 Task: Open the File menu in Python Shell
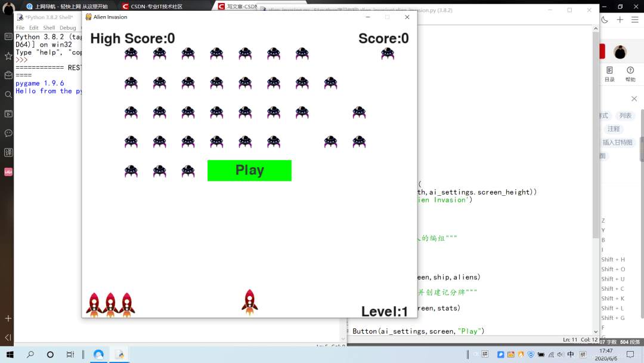20,27
